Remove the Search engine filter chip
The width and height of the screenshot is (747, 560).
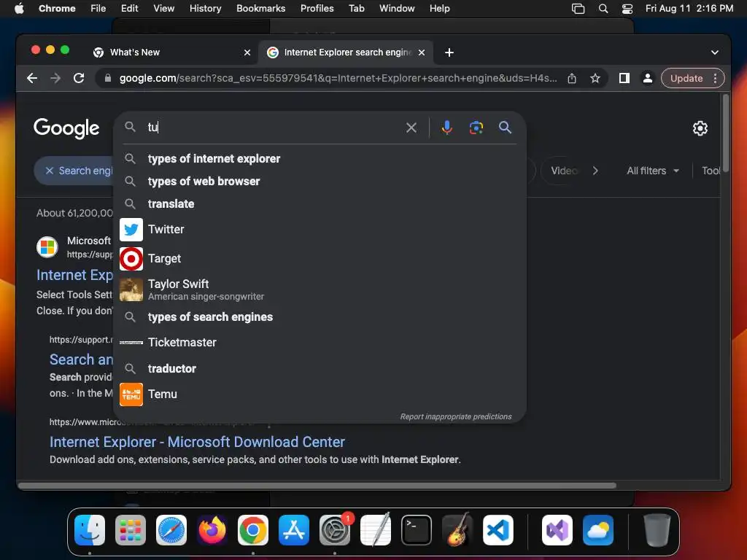(x=50, y=171)
